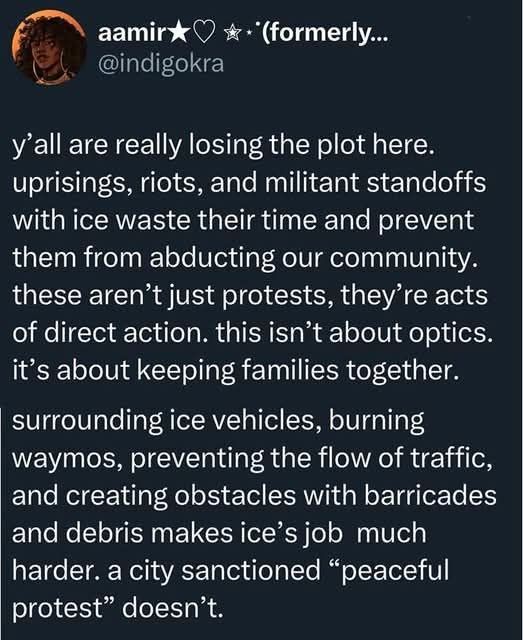Click "it's about keeping families together."
Screen dimensions: 523x640
[234, 371]
